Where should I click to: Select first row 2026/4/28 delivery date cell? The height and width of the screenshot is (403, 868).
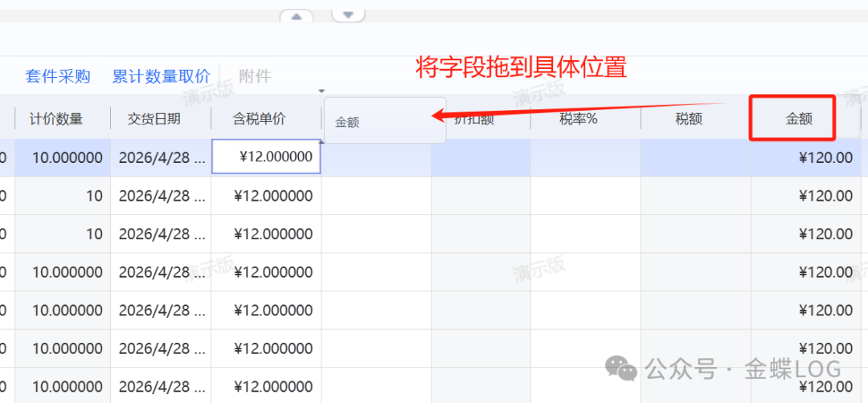pyautogui.click(x=161, y=157)
